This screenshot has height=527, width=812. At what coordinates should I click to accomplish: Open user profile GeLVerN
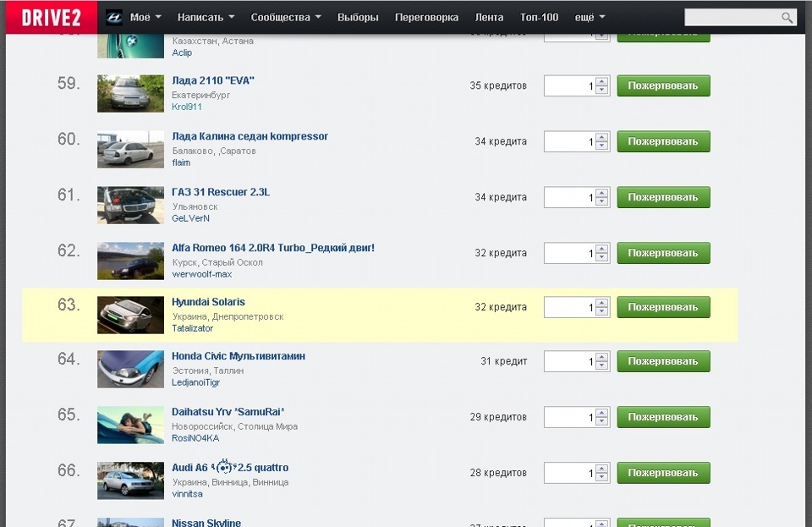(190, 218)
